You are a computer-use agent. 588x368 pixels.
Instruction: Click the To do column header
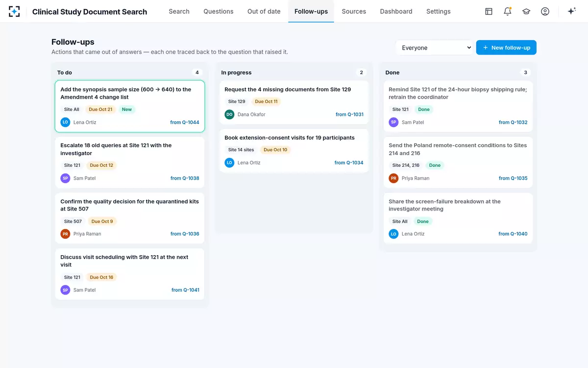tap(65, 73)
